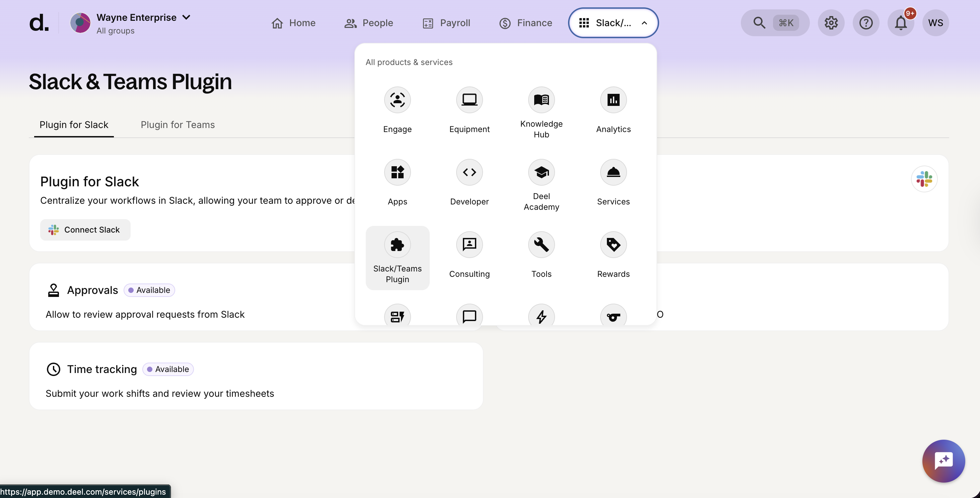Open the Equipment laptop icon
Image resolution: width=980 pixels, height=498 pixels.
click(x=469, y=100)
